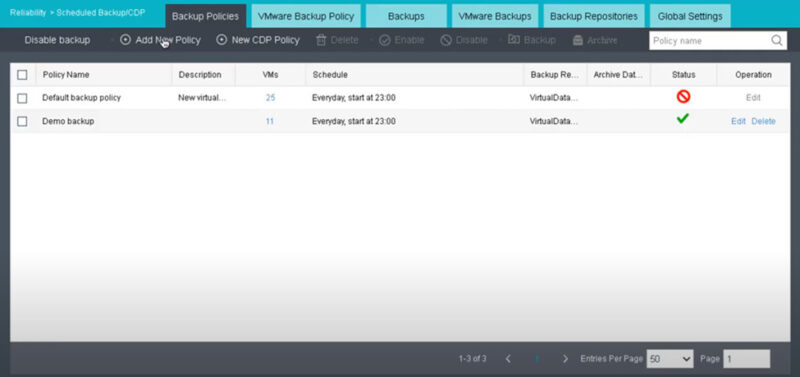800x377 pixels.
Task: Open the 11 VMs link
Action: (x=270, y=121)
